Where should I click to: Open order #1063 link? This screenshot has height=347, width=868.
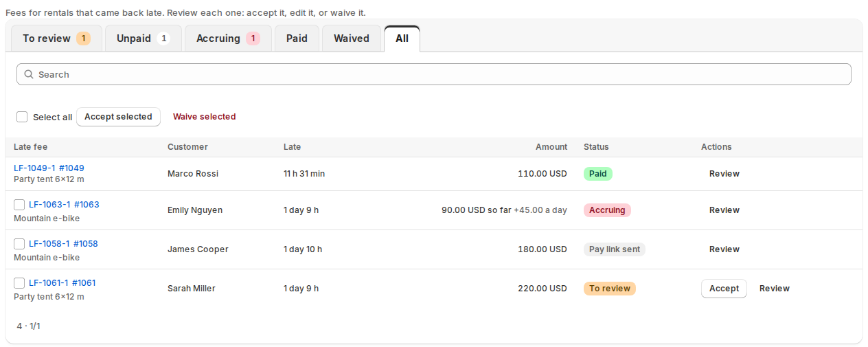(87, 204)
